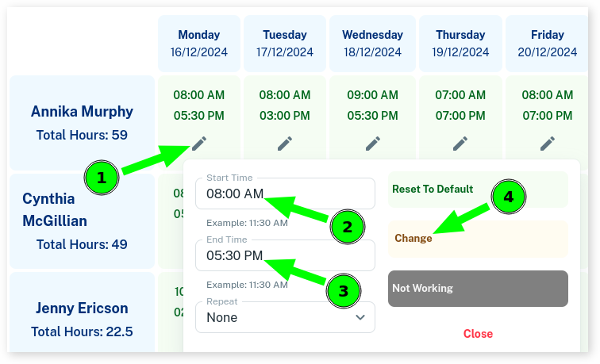Click Monday's edit pencil for Annika Murphy

click(199, 143)
